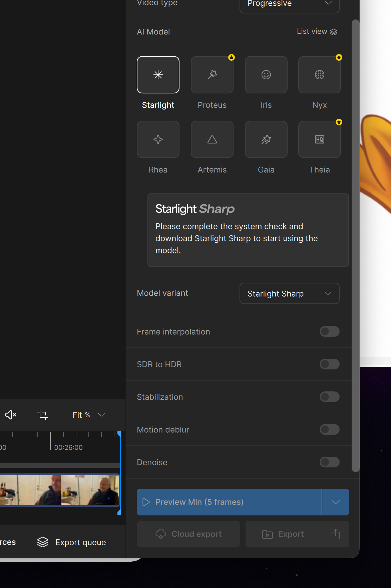Screen dimensions: 391x588
Task: Unmute audio with the speaker icon
Action: pyautogui.click(x=11, y=415)
